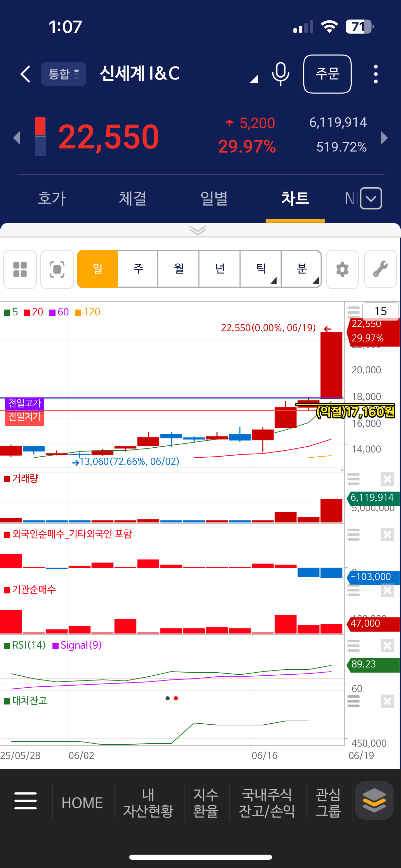Switch to the 호가 tab

coord(52,198)
